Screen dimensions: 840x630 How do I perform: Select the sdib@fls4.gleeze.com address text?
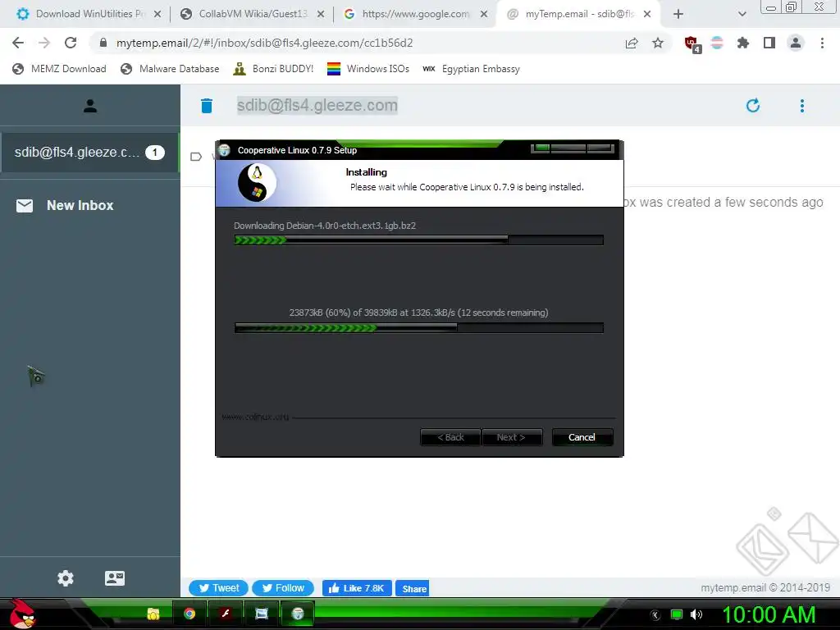[x=317, y=106]
